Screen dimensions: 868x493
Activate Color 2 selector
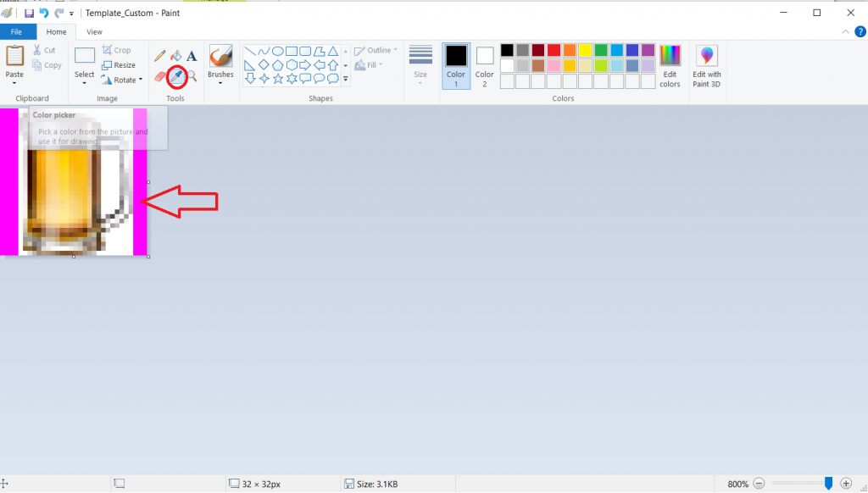pos(485,66)
